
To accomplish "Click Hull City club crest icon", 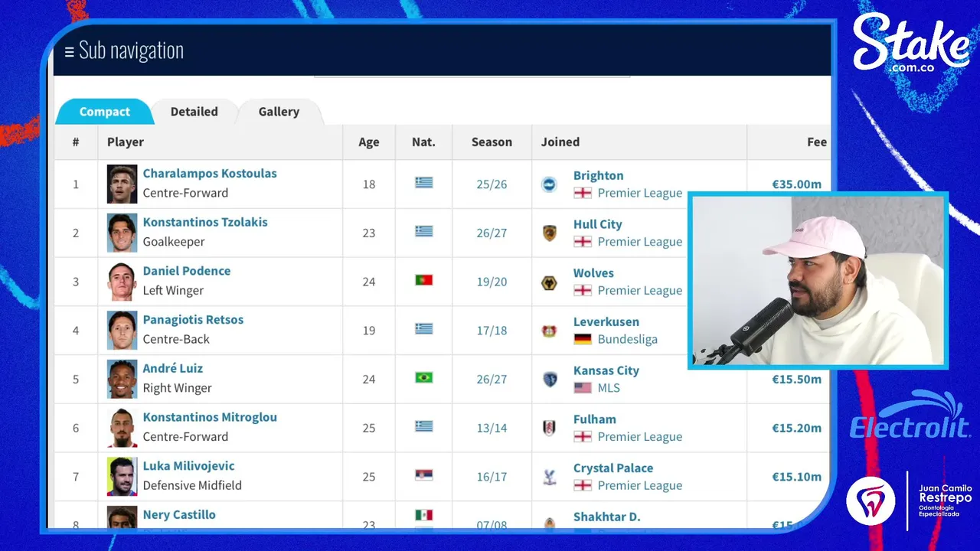I will click(x=549, y=233).
